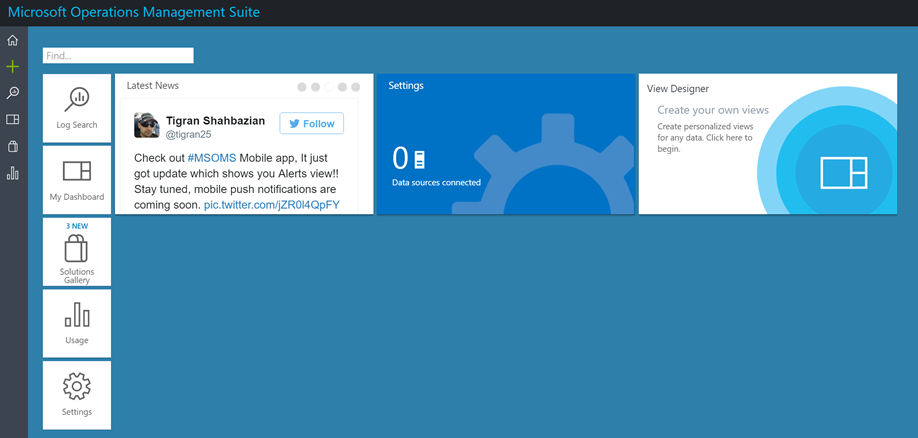Click the Twitter bird icon on the Follow button

294,124
